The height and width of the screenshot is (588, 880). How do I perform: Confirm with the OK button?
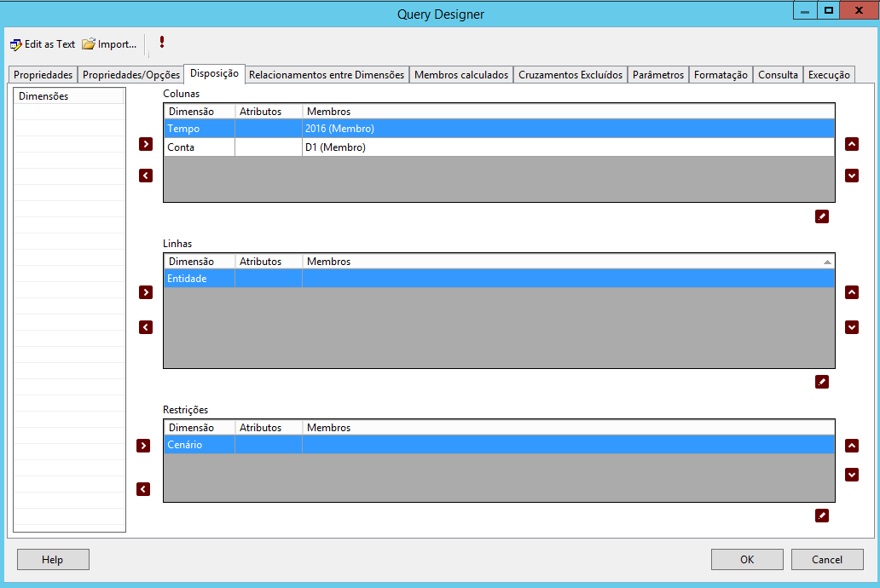click(x=747, y=559)
